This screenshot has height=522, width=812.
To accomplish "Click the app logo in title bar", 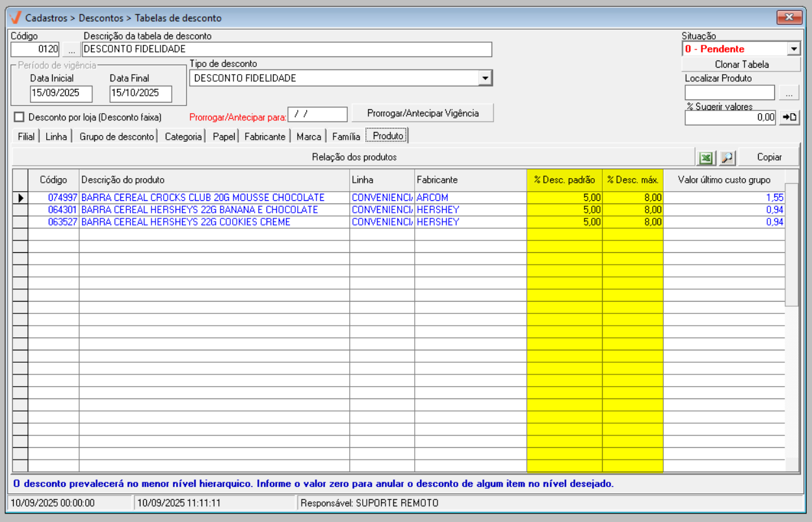I will 16,18.
